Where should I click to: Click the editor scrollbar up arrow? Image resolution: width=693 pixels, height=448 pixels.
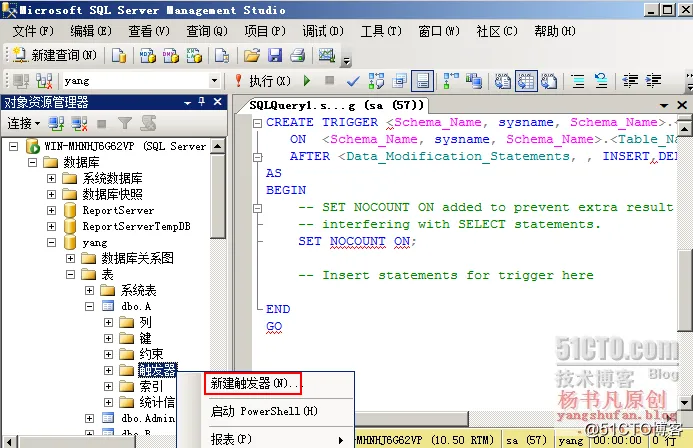point(684,129)
